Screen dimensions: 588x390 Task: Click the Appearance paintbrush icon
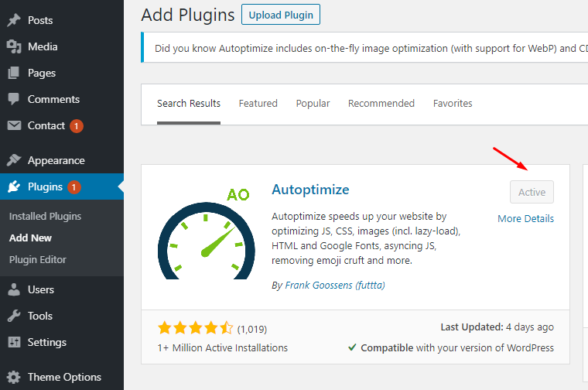tap(14, 160)
